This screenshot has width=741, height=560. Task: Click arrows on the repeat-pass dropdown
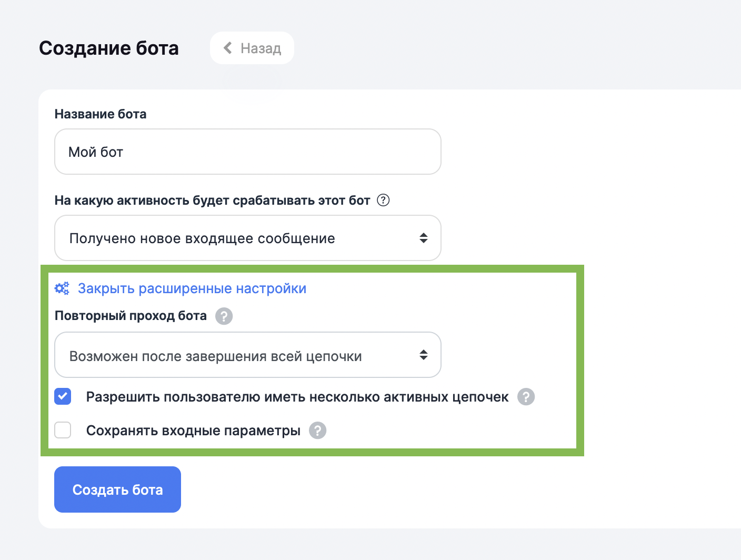click(423, 355)
